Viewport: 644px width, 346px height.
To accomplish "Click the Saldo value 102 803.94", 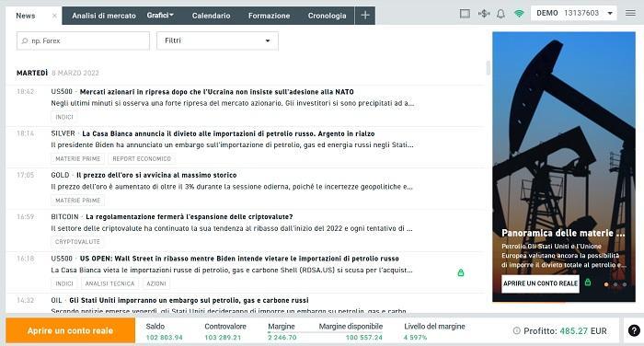I will (x=165, y=338).
